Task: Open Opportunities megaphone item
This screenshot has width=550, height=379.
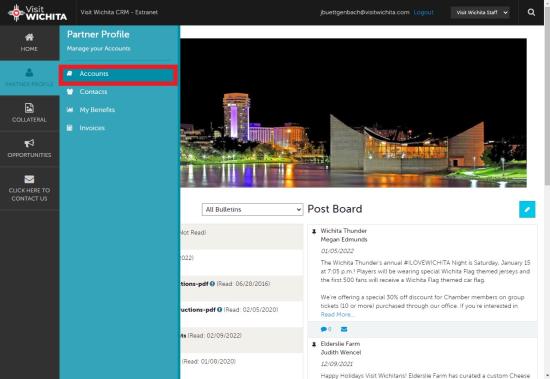Action: click(29, 148)
